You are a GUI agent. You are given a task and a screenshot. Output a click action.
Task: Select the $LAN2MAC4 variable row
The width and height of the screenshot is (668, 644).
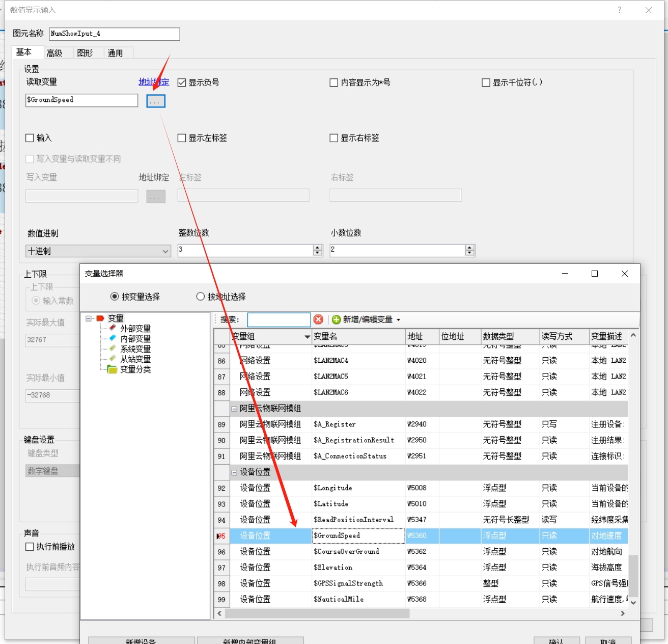click(421, 361)
